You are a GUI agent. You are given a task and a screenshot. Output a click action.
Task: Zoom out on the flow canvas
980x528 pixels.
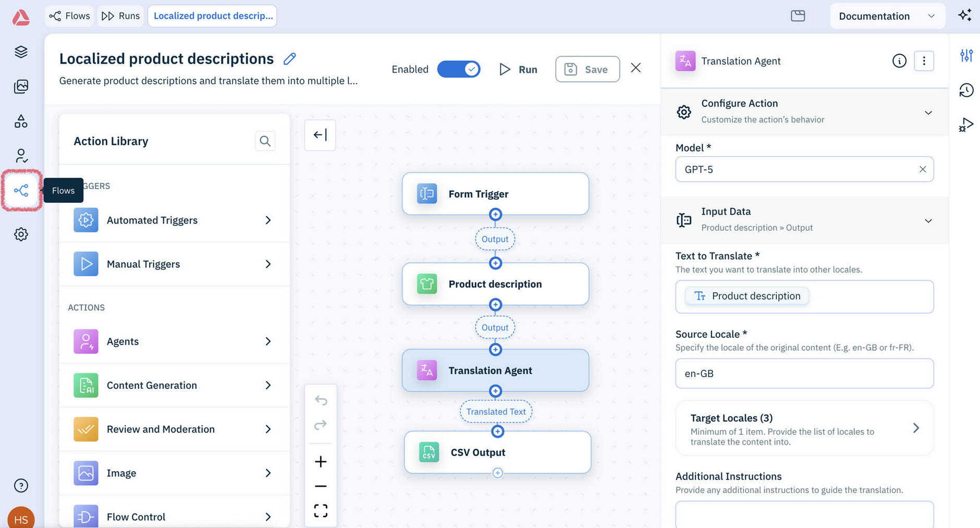point(321,486)
